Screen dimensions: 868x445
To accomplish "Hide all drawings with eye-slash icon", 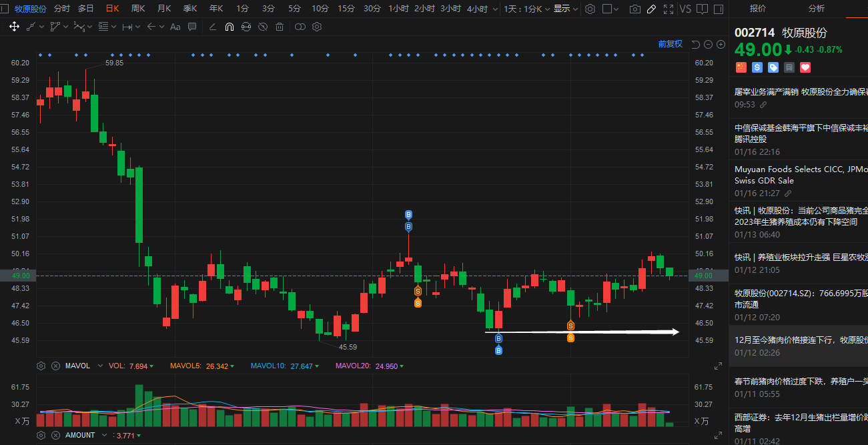I will (x=263, y=27).
